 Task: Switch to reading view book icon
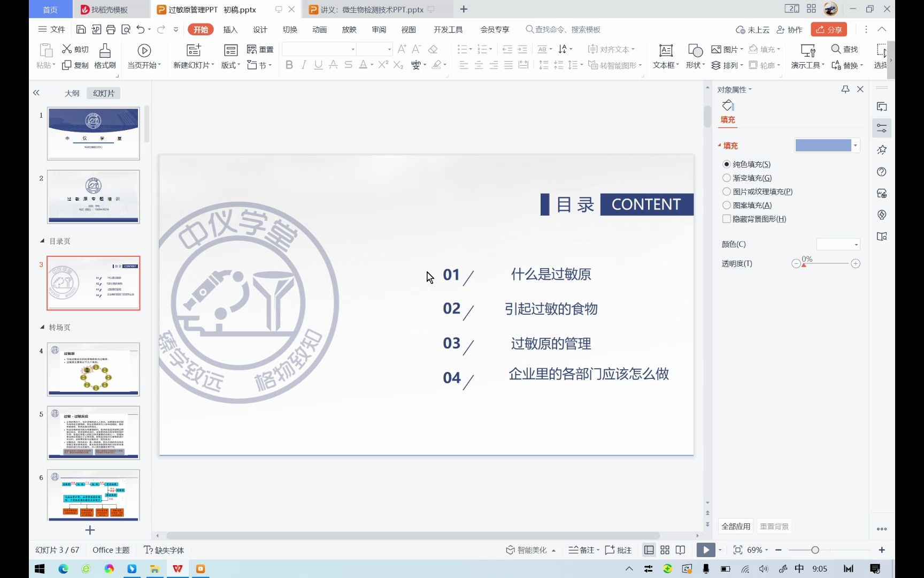click(x=680, y=550)
